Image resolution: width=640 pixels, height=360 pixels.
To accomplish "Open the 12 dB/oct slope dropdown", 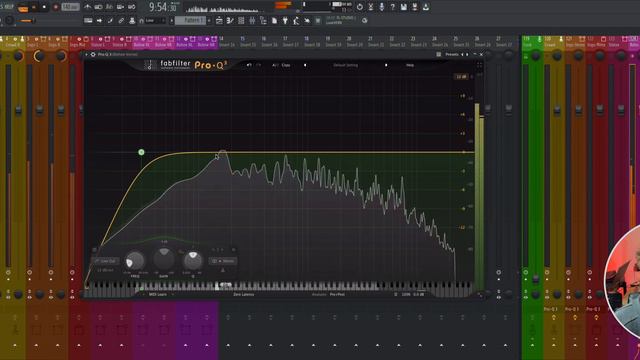I will (106, 270).
